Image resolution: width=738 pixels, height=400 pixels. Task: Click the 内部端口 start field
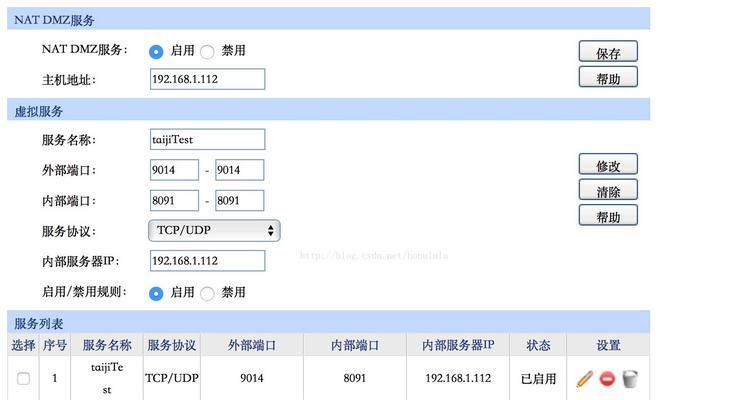[174, 200]
